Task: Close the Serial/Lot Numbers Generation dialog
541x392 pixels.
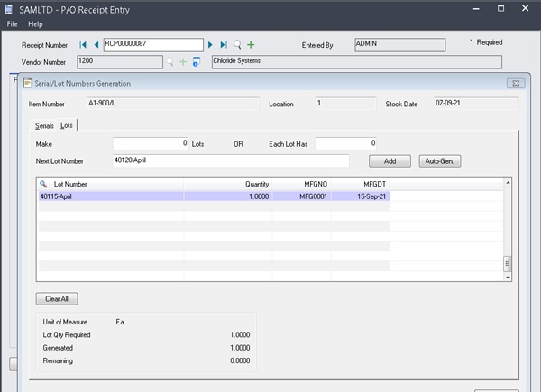Action: pos(516,84)
